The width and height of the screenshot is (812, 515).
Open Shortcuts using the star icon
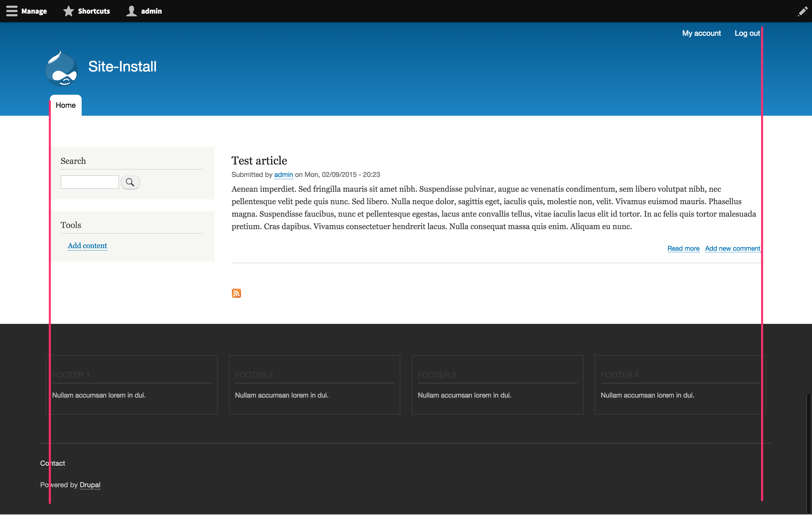coord(68,11)
